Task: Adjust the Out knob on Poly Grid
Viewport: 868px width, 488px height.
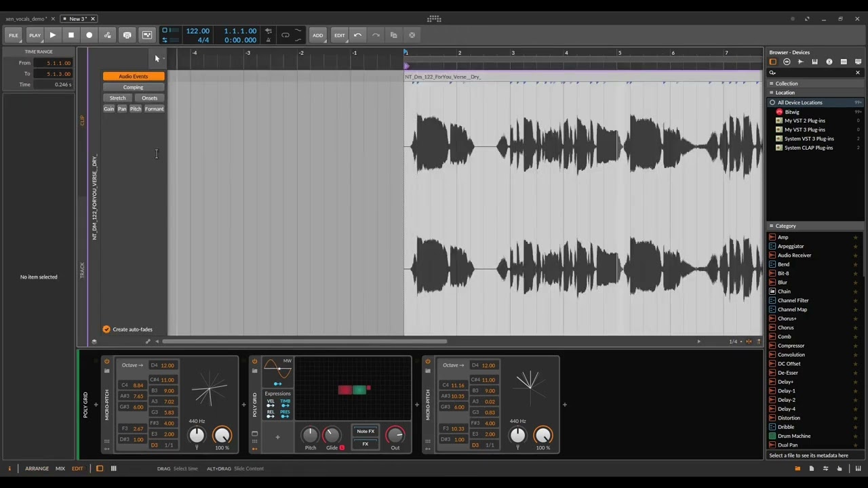Action: point(395,434)
